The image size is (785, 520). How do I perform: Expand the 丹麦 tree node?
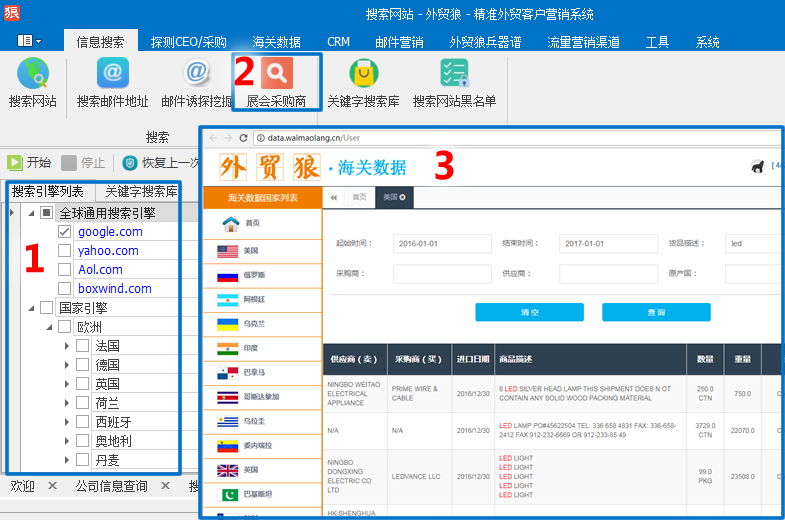[67, 460]
